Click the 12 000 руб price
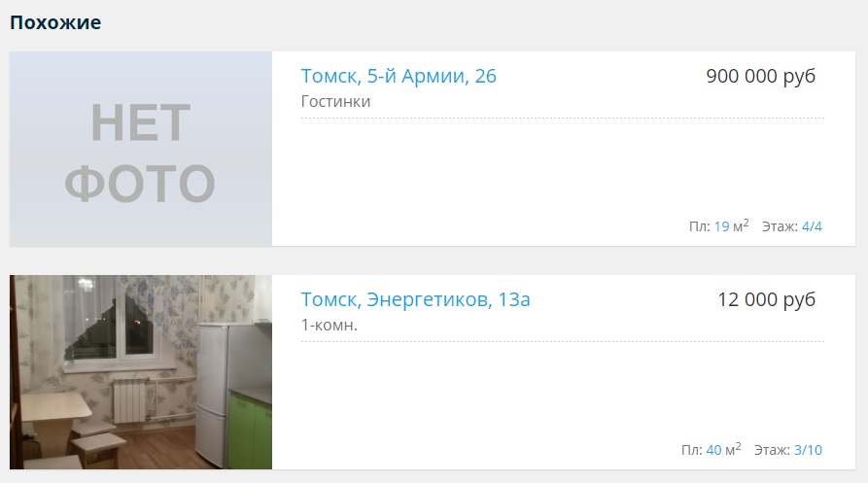This screenshot has height=483, width=868. pos(766,300)
